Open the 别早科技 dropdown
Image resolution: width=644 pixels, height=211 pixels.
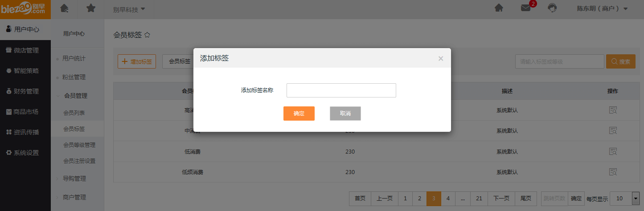click(x=129, y=9)
